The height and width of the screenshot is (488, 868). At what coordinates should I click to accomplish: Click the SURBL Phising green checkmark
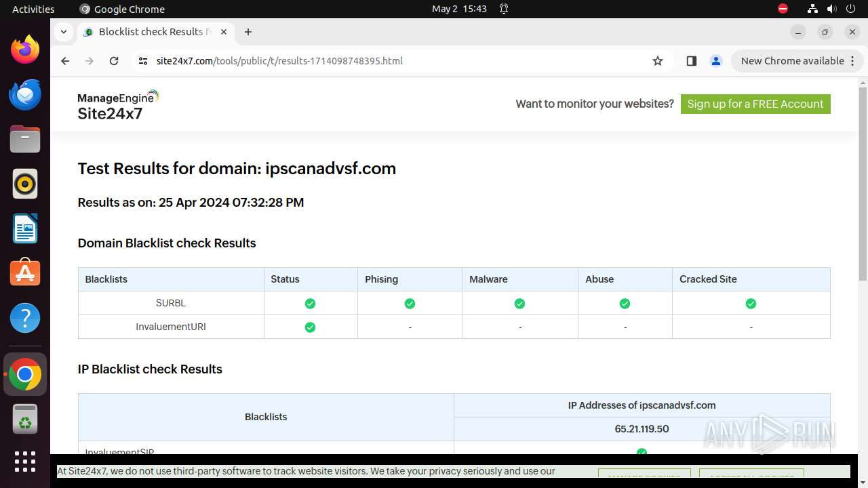coord(410,304)
